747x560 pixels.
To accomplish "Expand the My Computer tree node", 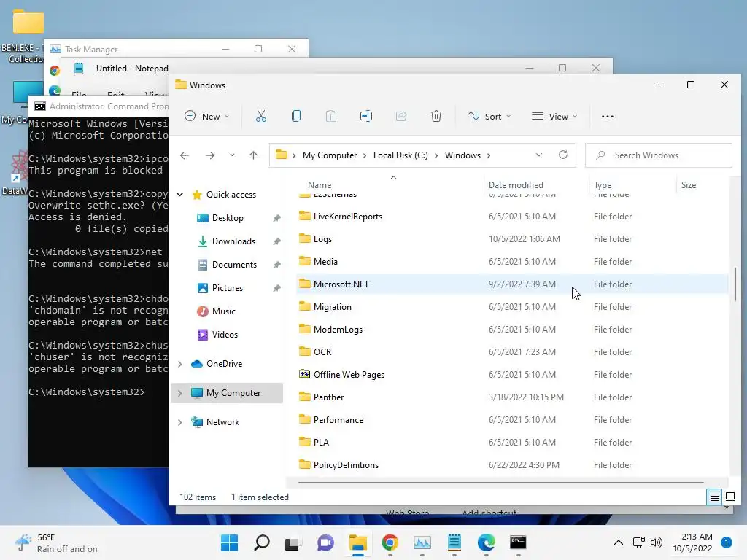I will [180, 393].
